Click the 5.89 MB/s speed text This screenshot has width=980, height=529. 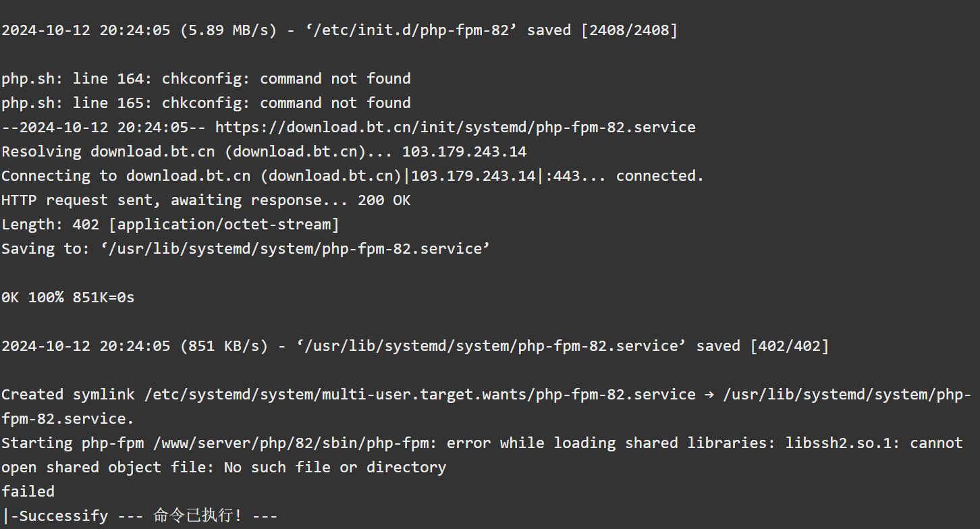pos(228,30)
